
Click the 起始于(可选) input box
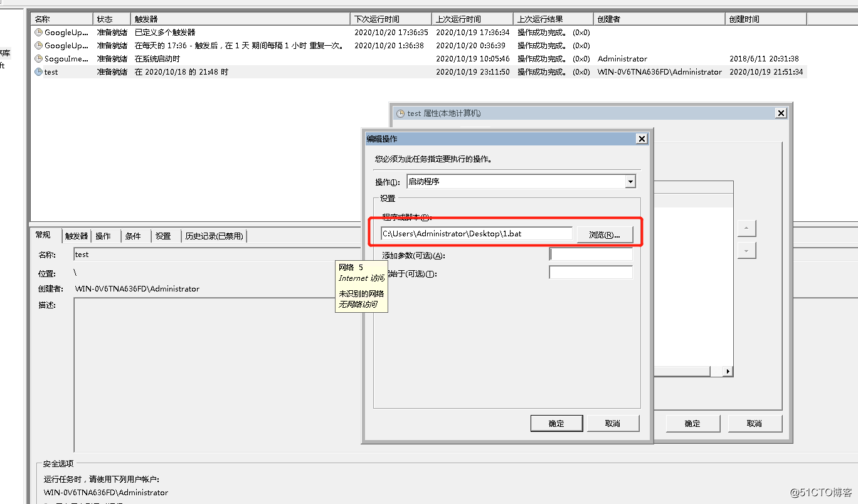pos(591,273)
